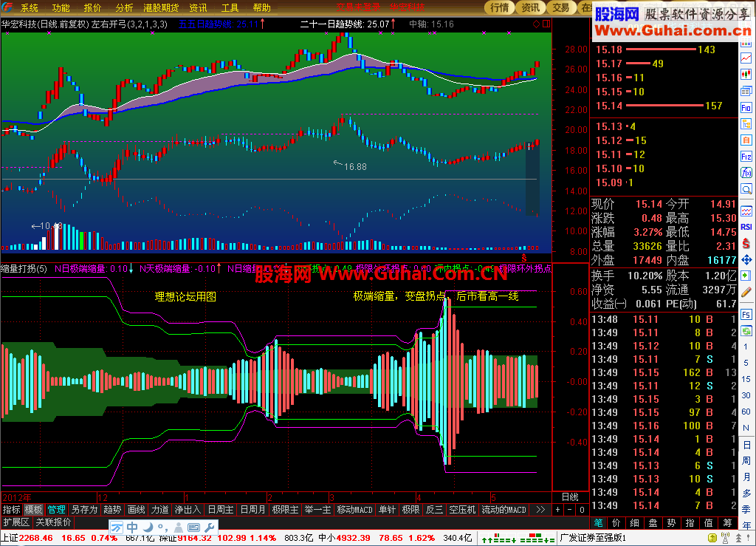The image size is (756, 546).
Task: Open the f(x) formula manager icon
Action: (x=746, y=173)
